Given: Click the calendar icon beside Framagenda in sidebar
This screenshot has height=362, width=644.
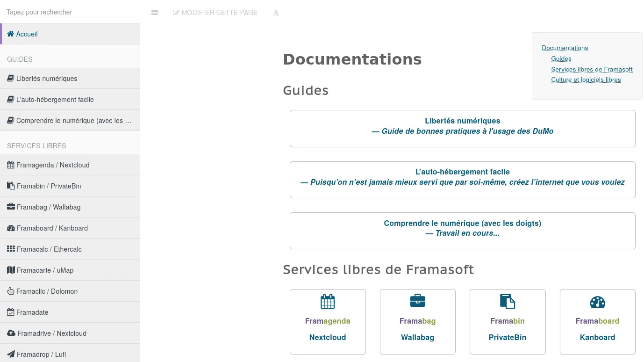Looking at the screenshot, I should coord(10,165).
